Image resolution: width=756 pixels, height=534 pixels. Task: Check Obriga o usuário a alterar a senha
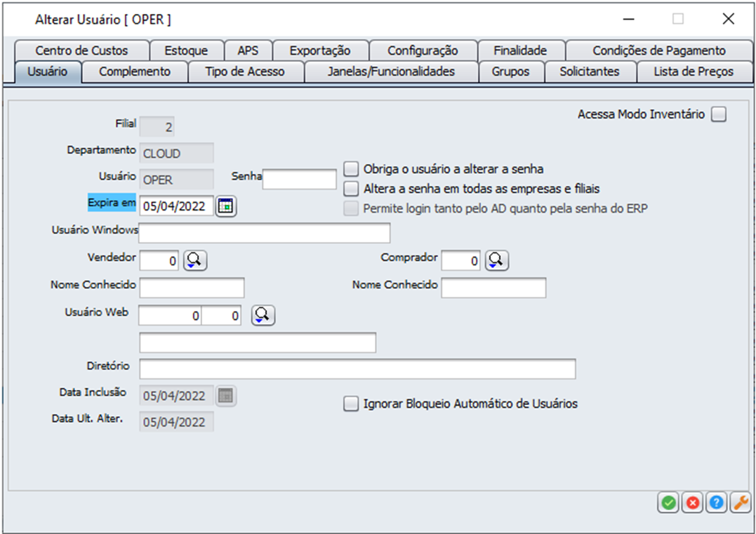pos(351,169)
